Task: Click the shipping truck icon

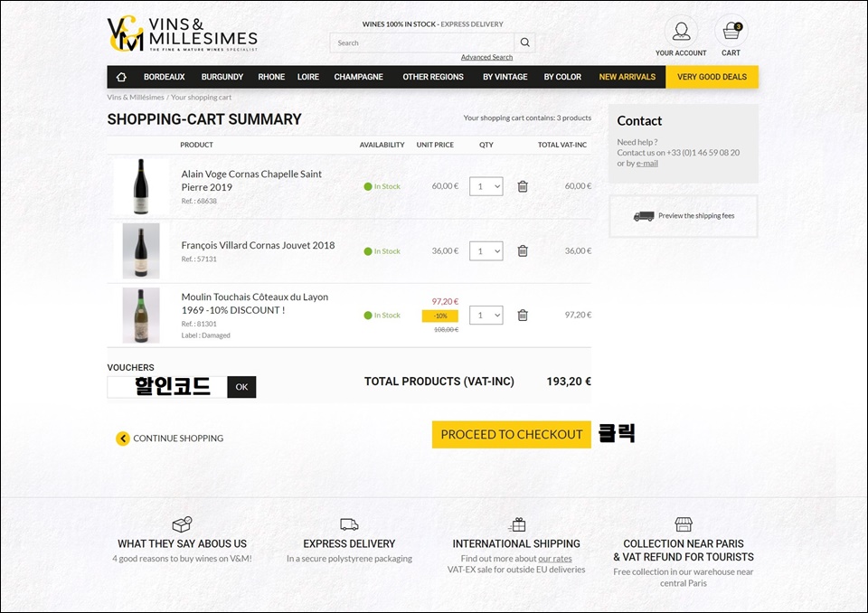Action: (643, 216)
